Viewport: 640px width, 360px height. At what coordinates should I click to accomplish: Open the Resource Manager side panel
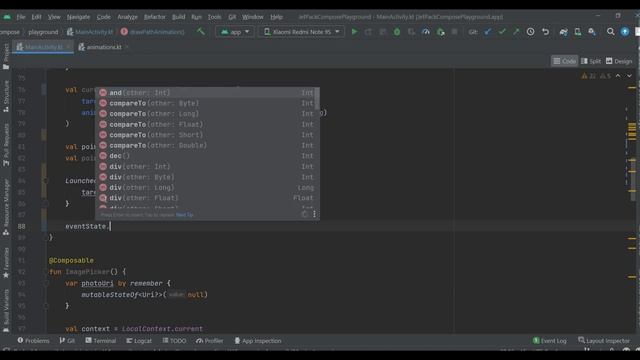coord(6,208)
